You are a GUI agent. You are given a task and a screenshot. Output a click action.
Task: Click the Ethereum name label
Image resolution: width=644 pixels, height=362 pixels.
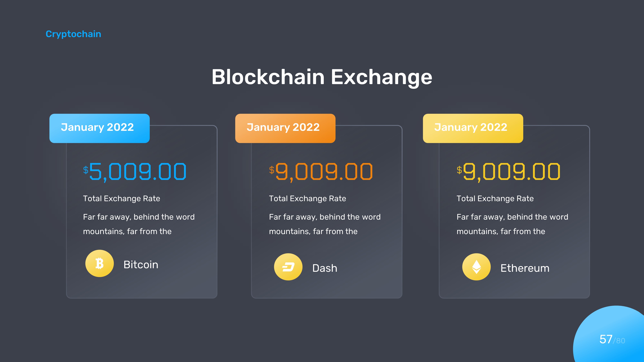coord(525,268)
